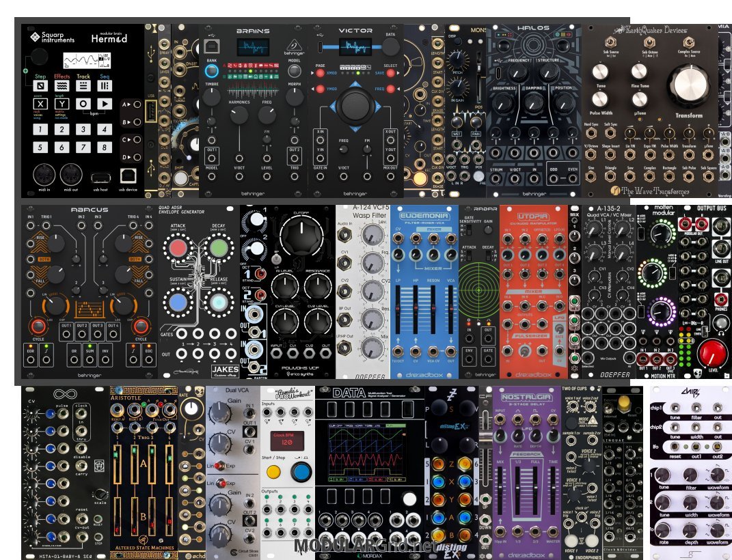Screen dimensions: 732x560
Task: Click the USB-B port on Brains
Action: click(211, 46)
